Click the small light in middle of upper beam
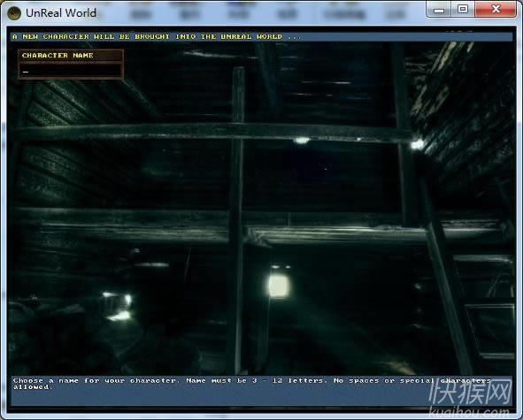 (302, 141)
